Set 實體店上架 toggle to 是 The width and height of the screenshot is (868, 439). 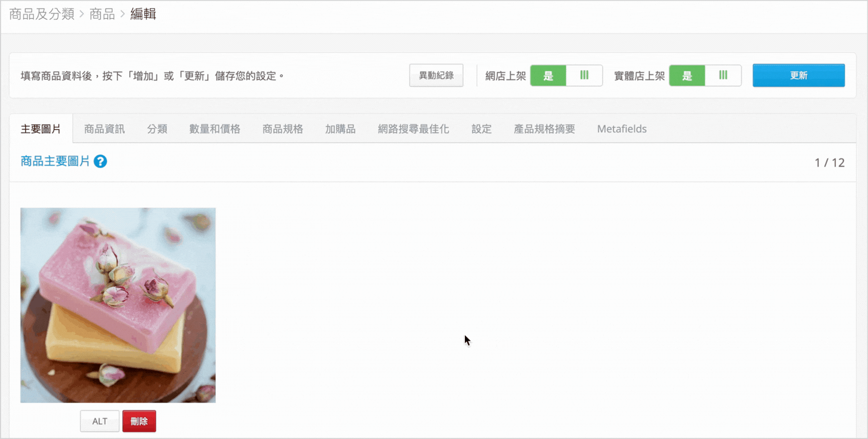(x=687, y=75)
